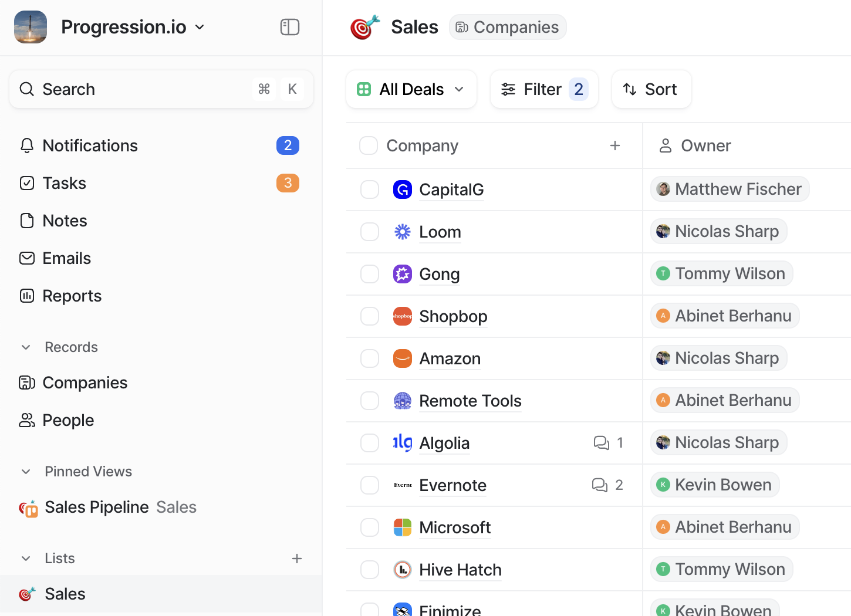Check the Evernote row checkbox

(370, 485)
